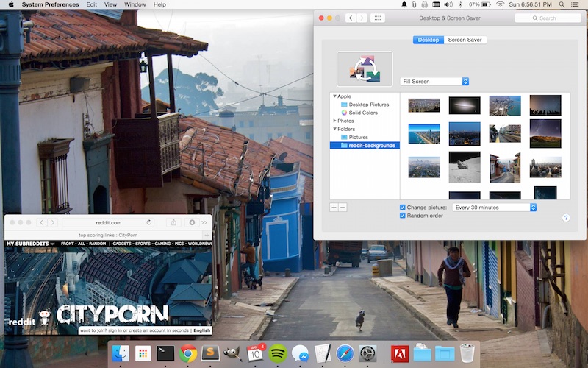The image size is (588, 368).
Task: Click the RANDOM link on reddit bar
Action: [x=98, y=244]
